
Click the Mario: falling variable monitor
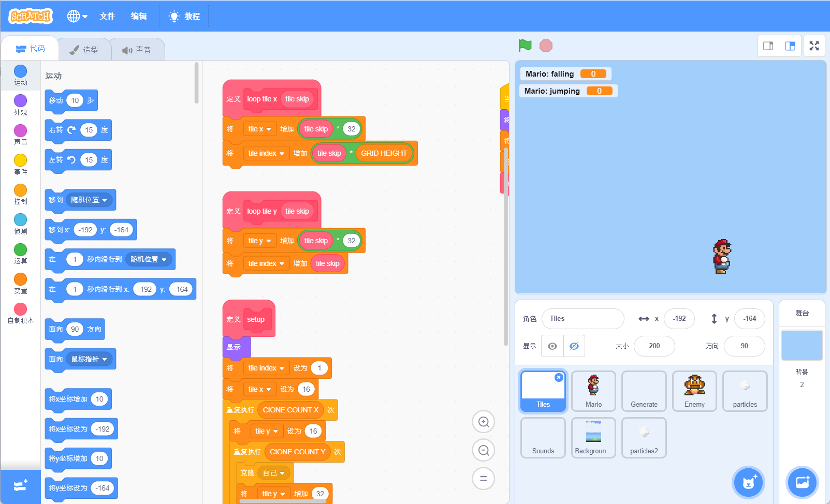pyautogui.click(x=565, y=74)
